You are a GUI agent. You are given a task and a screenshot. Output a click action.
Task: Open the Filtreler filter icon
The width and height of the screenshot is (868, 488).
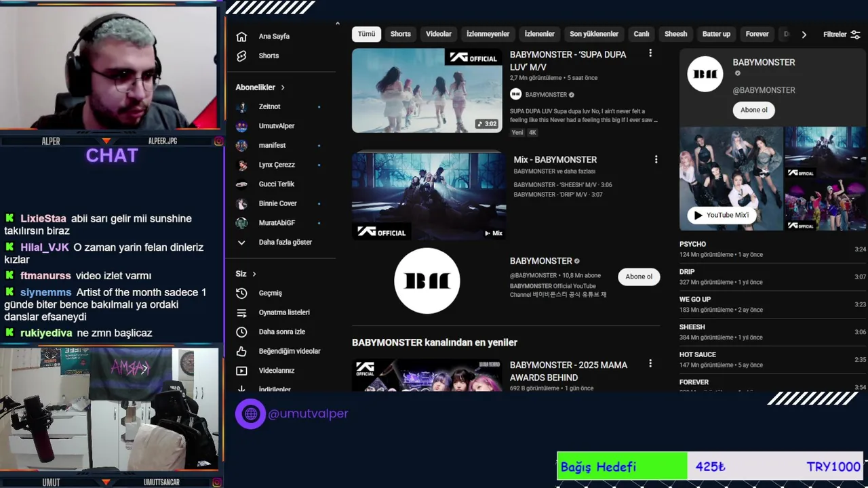(x=855, y=35)
